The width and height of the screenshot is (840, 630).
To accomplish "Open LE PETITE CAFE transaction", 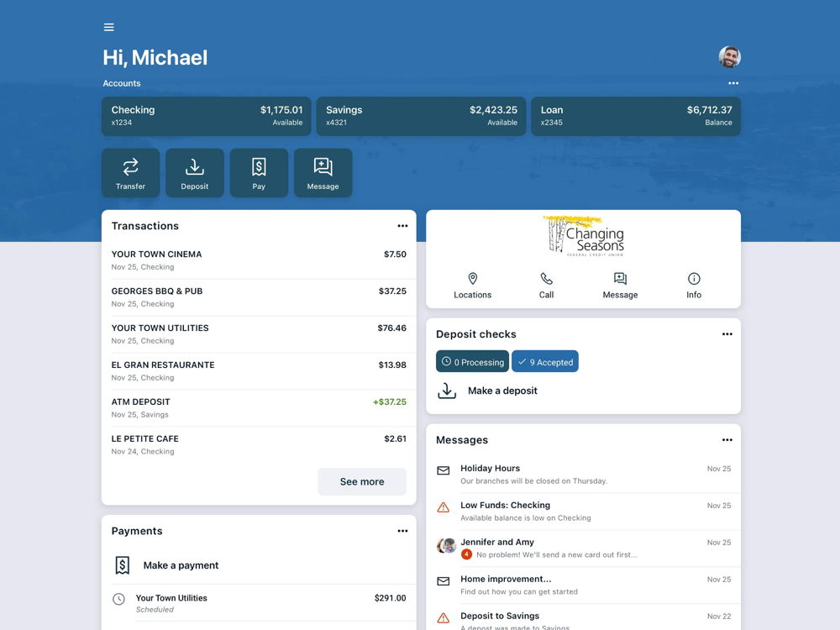I will 259,445.
